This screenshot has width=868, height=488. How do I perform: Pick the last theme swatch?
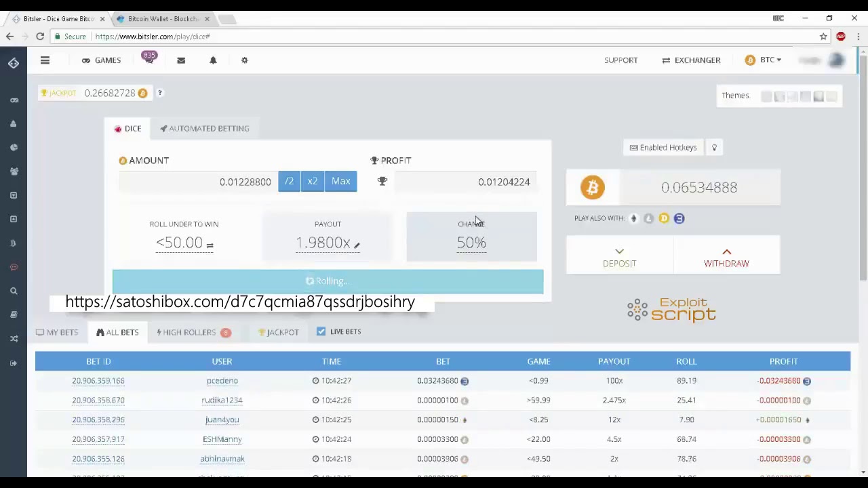(831, 96)
